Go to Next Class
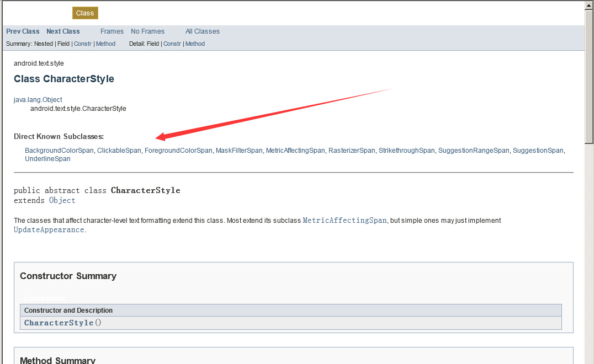Image resolution: width=594 pixels, height=364 pixels. click(63, 31)
